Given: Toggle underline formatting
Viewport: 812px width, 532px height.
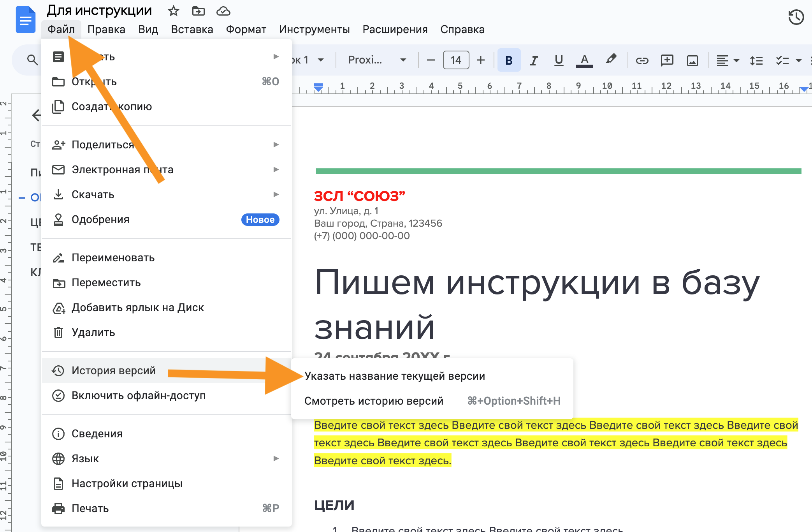Looking at the screenshot, I should [x=559, y=60].
